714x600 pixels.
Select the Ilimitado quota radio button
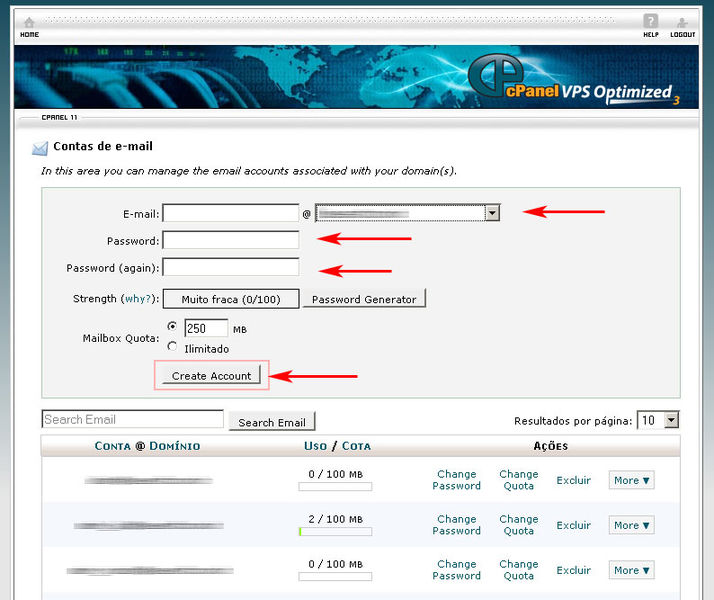173,347
